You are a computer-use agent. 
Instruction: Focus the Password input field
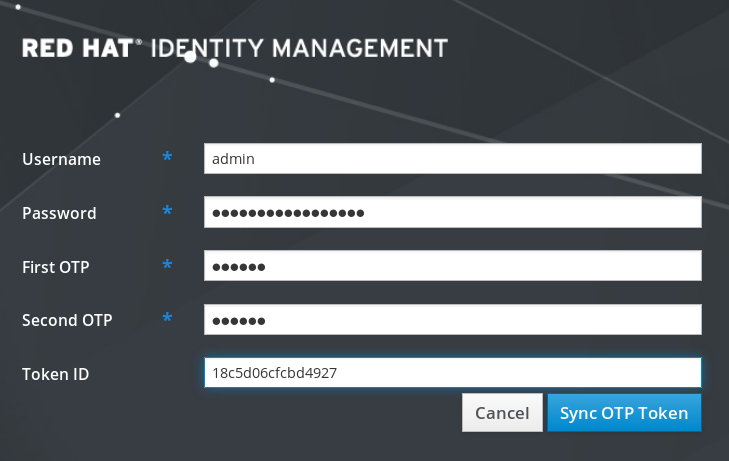(452, 212)
